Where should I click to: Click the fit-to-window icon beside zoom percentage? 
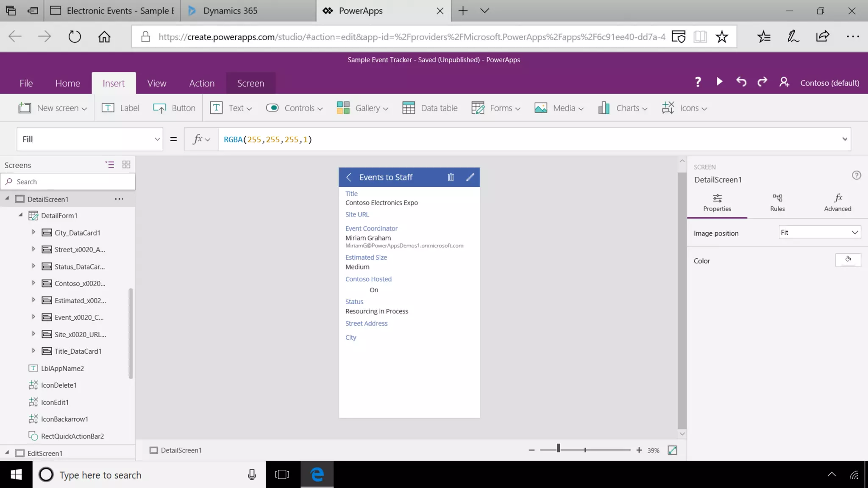[x=672, y=450]
